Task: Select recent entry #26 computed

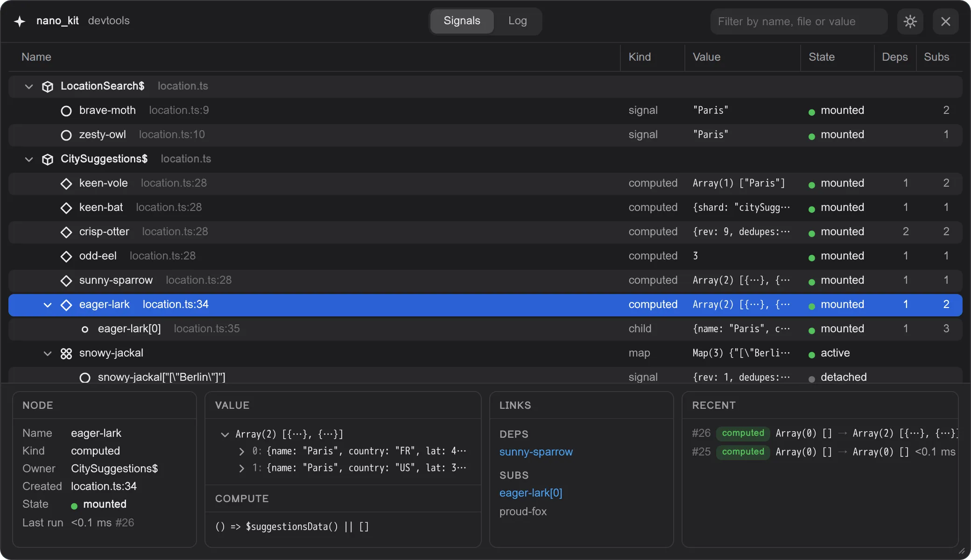Action: click(x=824, y=433)
